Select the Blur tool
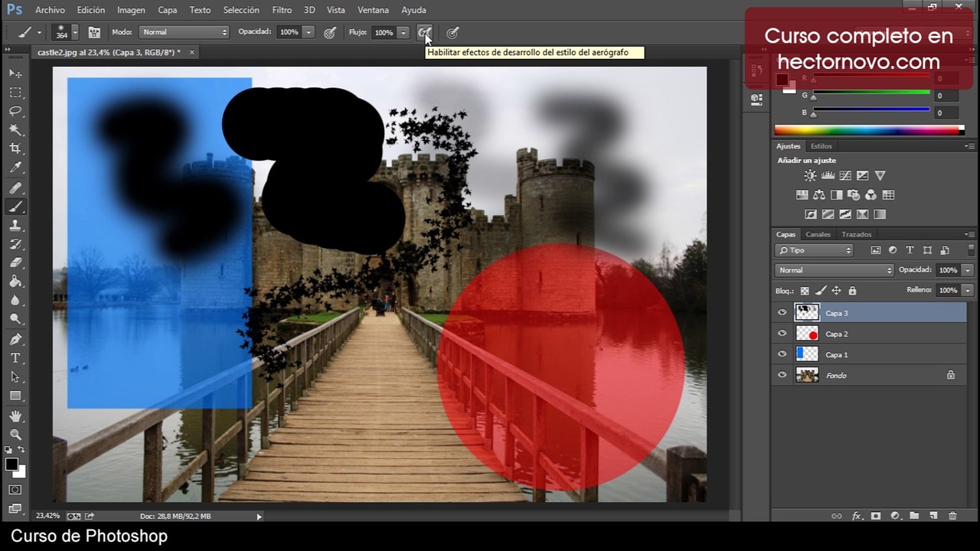The width and height of the screenshot is (980, 551). click(15, 302)
